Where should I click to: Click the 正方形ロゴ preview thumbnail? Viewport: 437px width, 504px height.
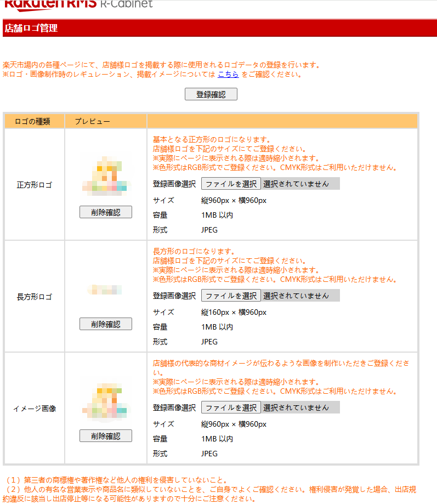pos(106,176)
